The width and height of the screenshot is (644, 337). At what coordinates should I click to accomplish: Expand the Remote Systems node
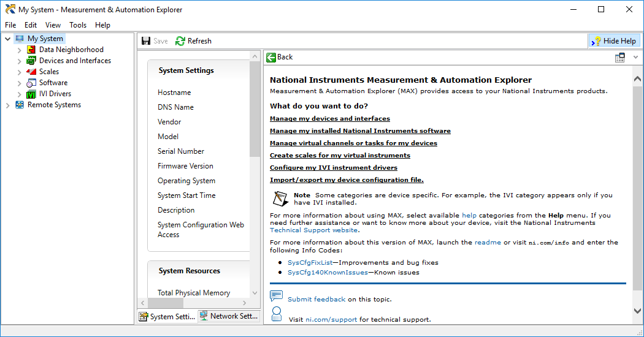pos(8,105)
